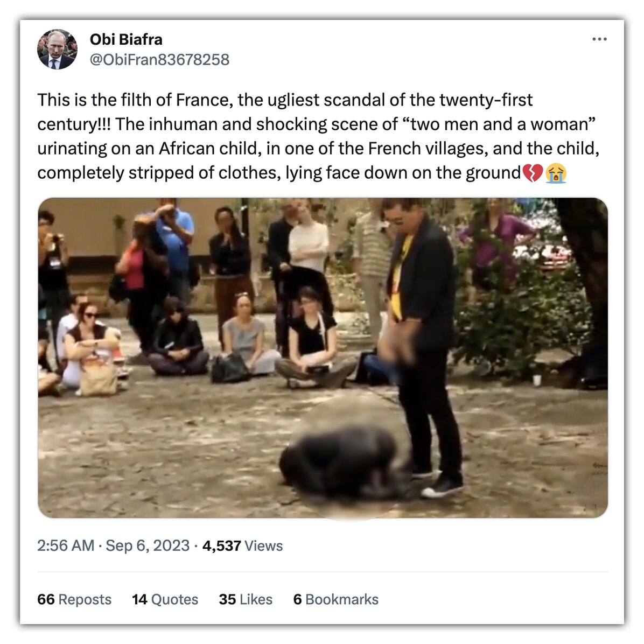This screenshot has width=644, height=644.
Task: Click the Sep 6, 2023 date
Action: click(148, 546)
